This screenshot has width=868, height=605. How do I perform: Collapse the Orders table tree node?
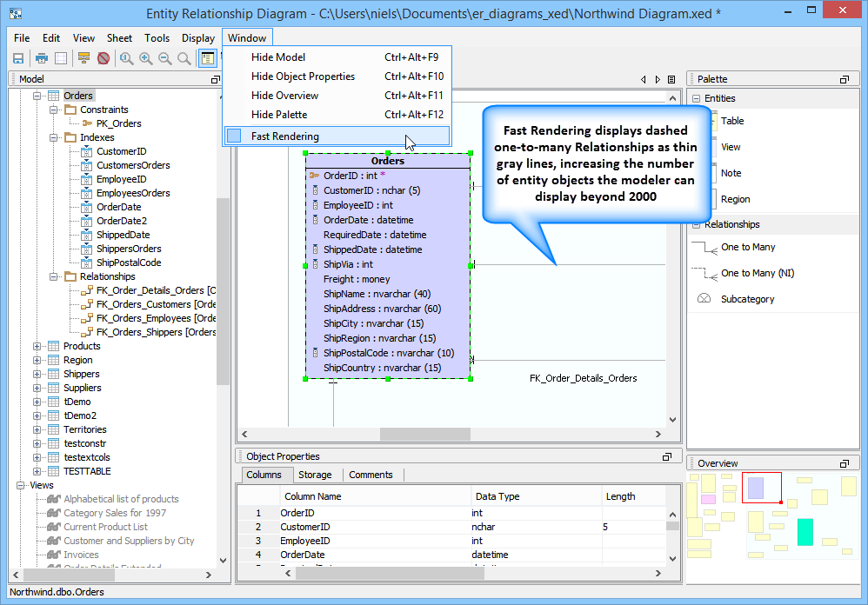tap(37, 96)
